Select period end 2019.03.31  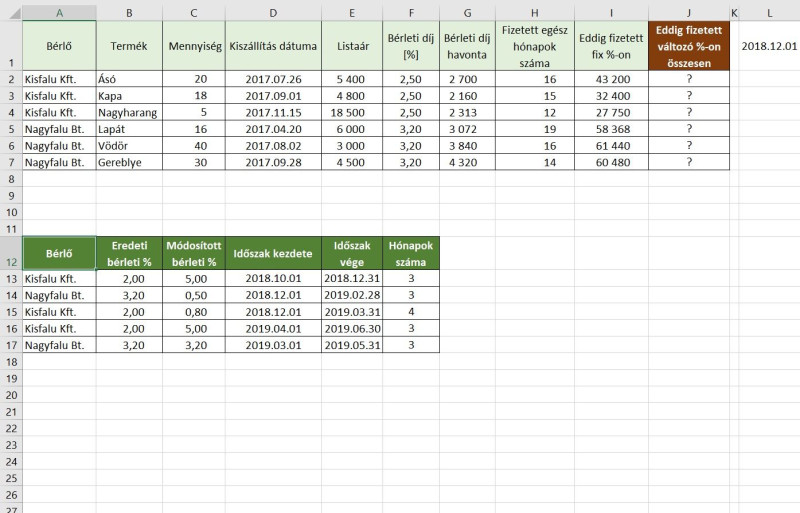pos(352,312)
